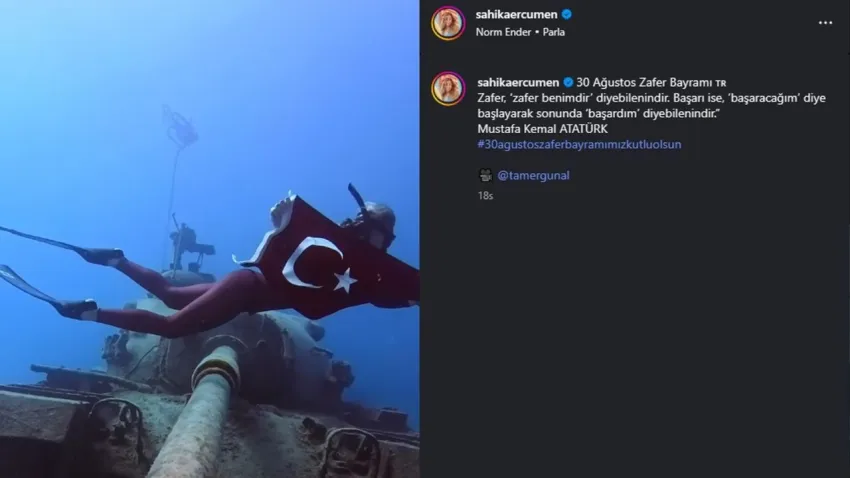Click the underwater diver video to play or pause
Viewport: 850px width, 478px height.
tap(209, 239)
